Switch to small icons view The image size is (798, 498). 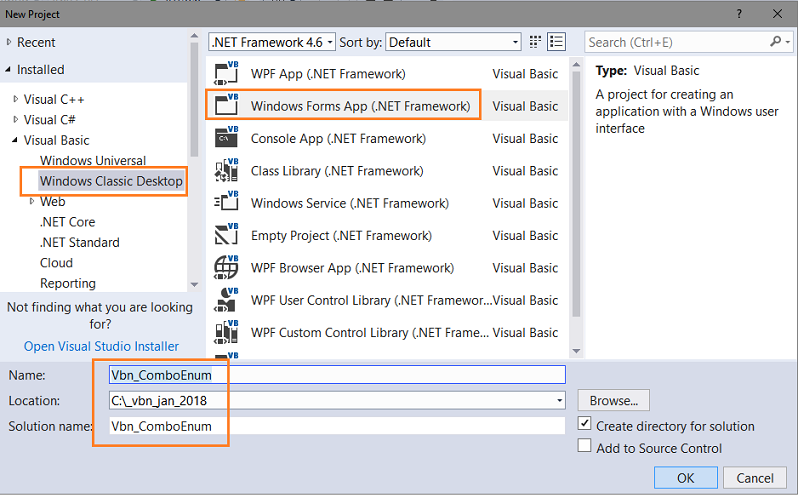point(535,42)
